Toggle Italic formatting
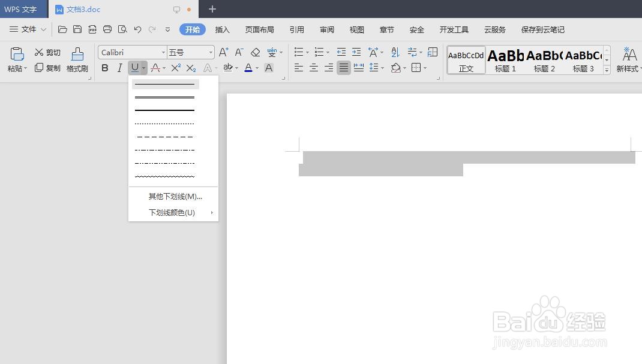Screen dimensions: 642x364 pos(120,68)
